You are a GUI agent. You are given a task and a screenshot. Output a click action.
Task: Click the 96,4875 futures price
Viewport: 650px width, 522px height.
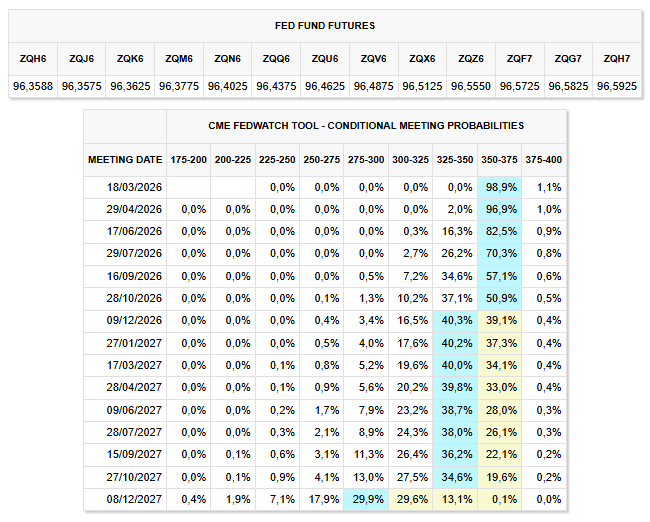(374, 86)
